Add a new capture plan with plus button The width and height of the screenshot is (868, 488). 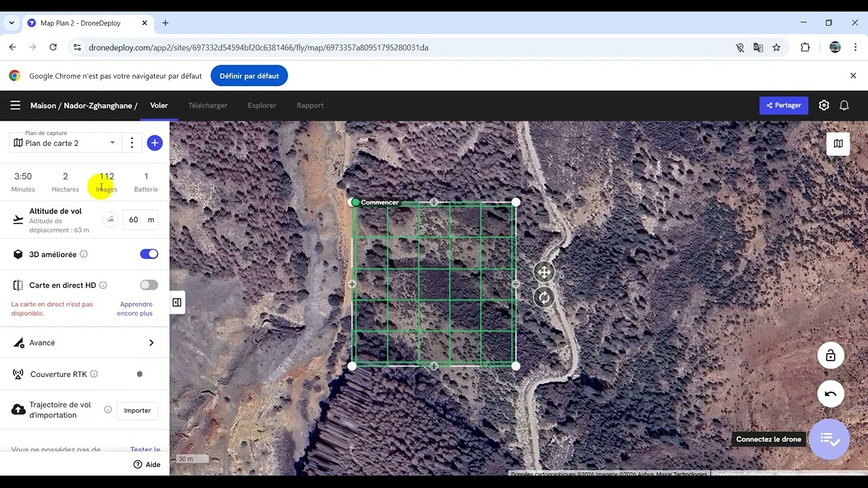(x=155, y=143)
